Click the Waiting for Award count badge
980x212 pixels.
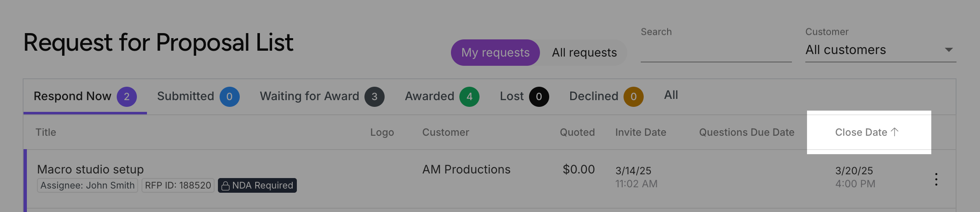(374, 97)
